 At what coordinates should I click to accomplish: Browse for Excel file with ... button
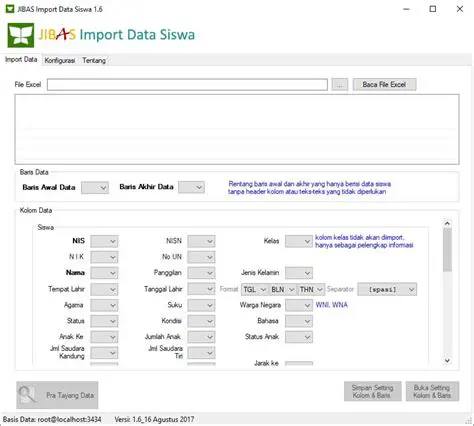pos(340,85)
